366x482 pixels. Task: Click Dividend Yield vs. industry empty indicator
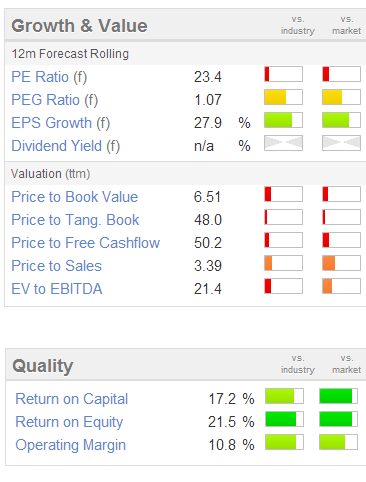coord(283,143)
